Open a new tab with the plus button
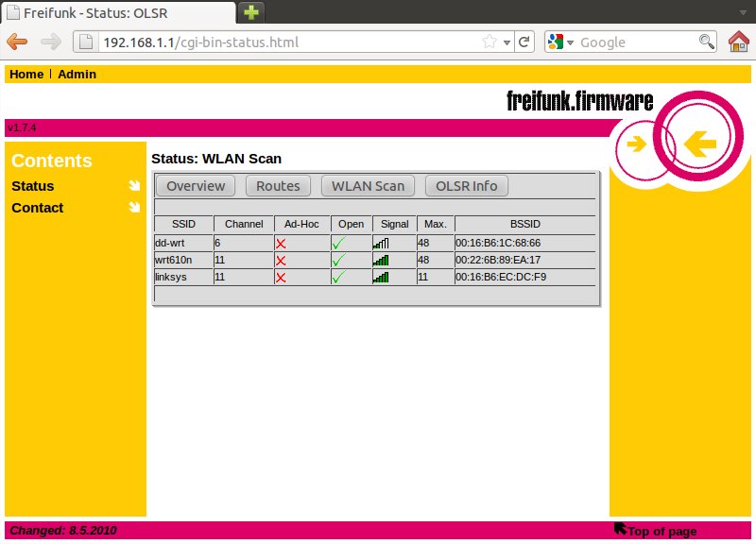This screenshot has width=756, height=544. (251, 12)
